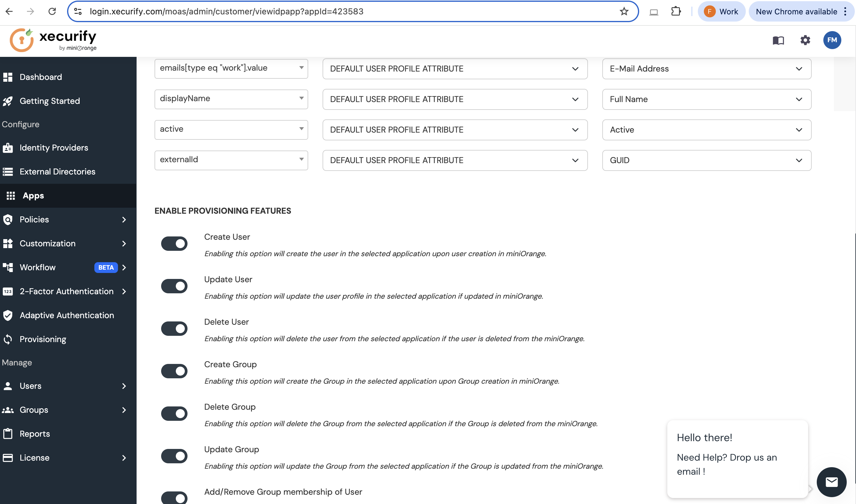Open the E-Mail Address attribute dropdown

click(x=707, y=69)
